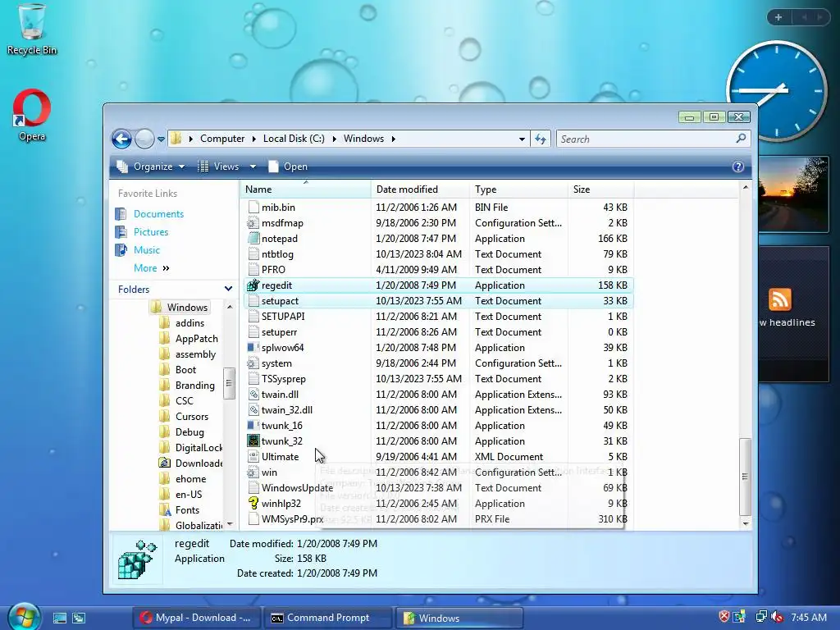Open Music favorite link
The image size is (840, 630).
click(x=147, y=250)
